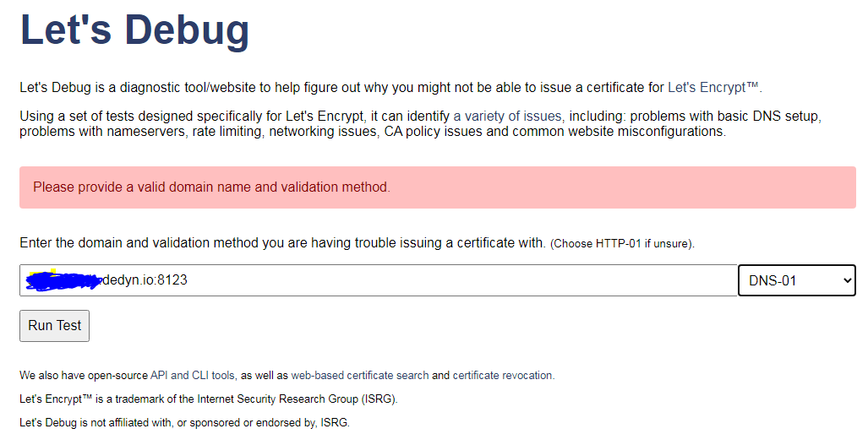This screenshot has height=434, width=868.
Task: Click the 'Choose HTTP-01 if unsure' hint
Action: click(622, 244)
